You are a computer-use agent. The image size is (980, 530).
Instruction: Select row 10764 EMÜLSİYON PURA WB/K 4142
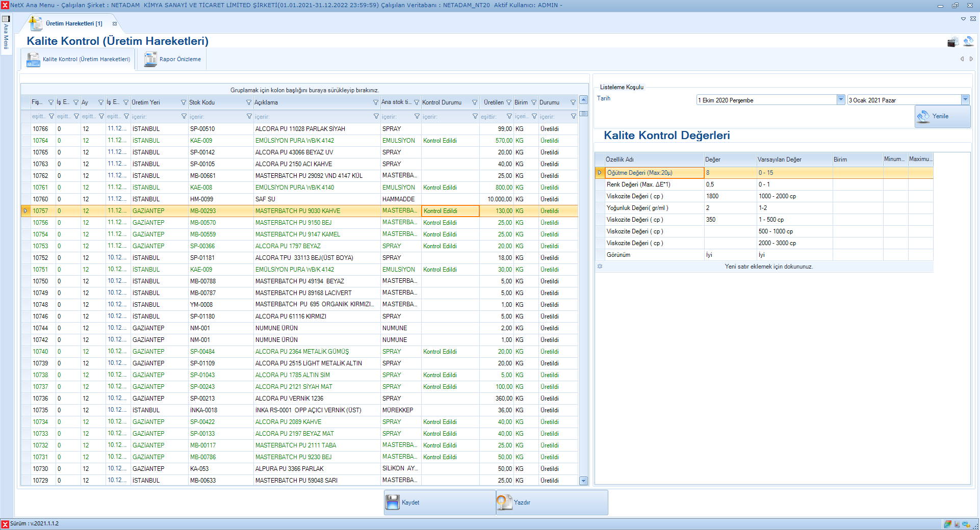tap(294, 141)
